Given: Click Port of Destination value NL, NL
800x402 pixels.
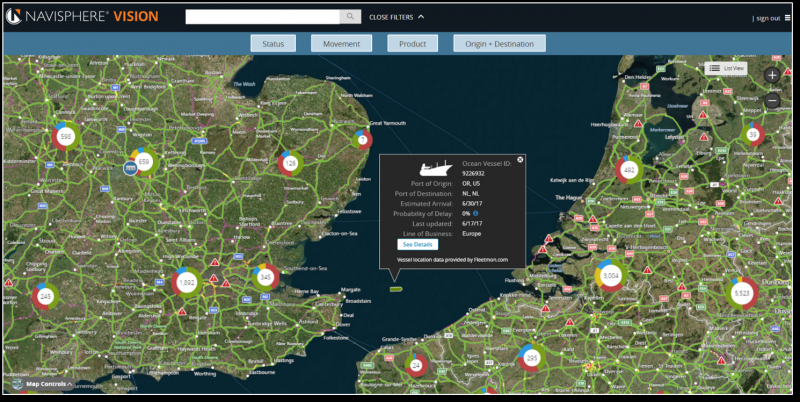Looking at the screenshot, I should click(x=470, y=194).
